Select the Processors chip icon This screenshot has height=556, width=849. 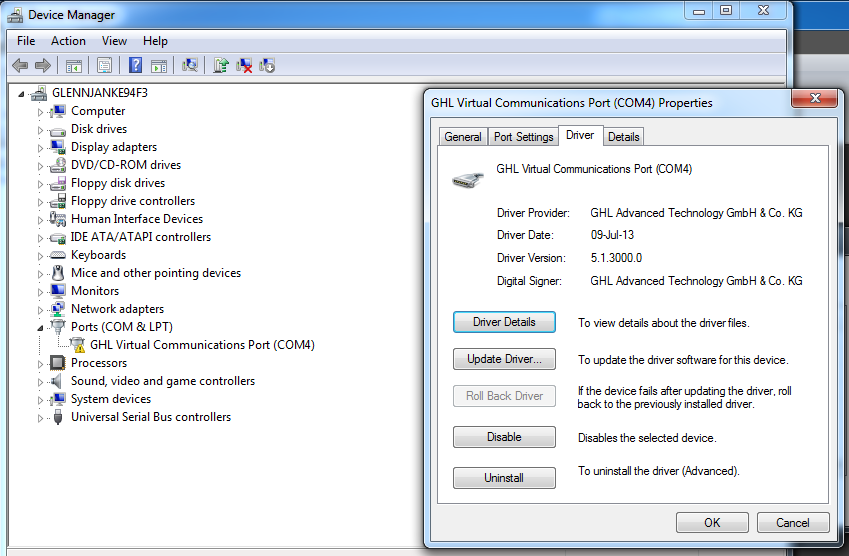[x=57, y=363]
